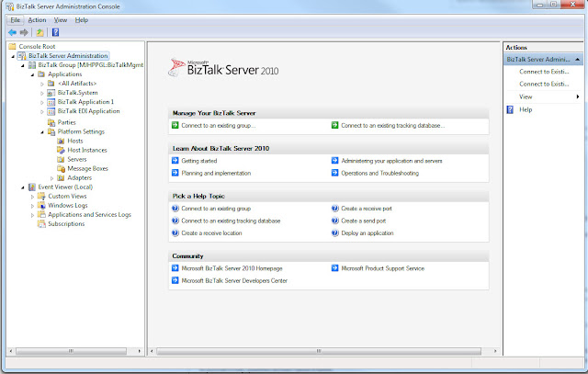Open the Help menu in menu bar
Screen dimensions: 588x374
point(82,20)
